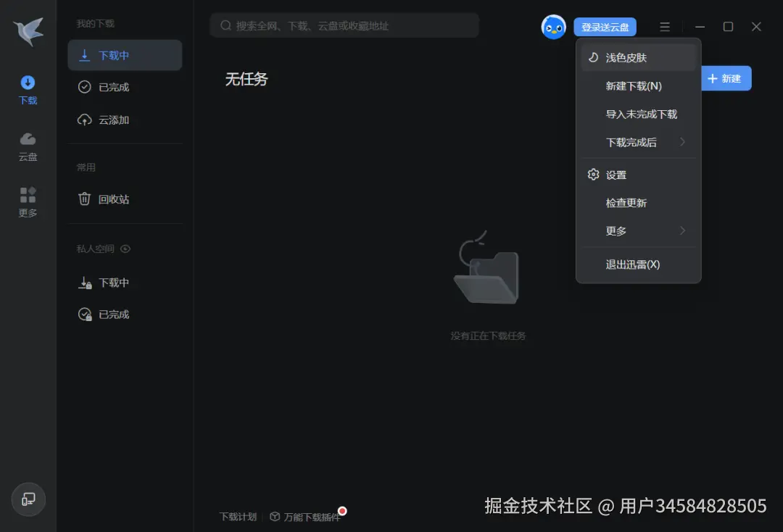Screen dimensions: 783x532
Task: Open 下载计划 at the bottom bar
Action: click(239, 517)
